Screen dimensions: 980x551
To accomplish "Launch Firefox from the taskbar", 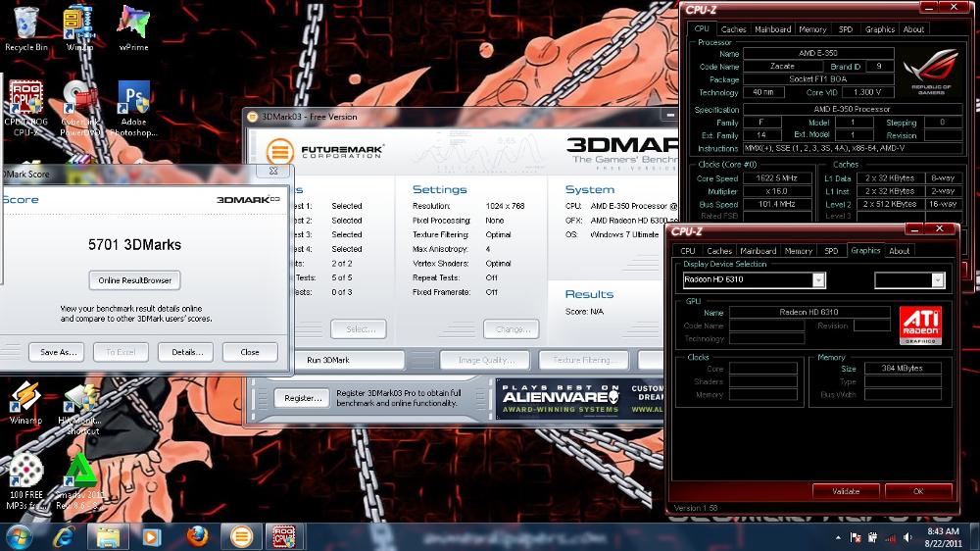I will tap(197, 537).
